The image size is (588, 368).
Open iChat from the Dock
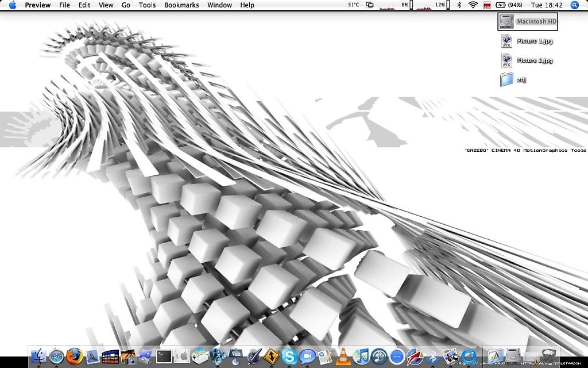pos(308,356)
